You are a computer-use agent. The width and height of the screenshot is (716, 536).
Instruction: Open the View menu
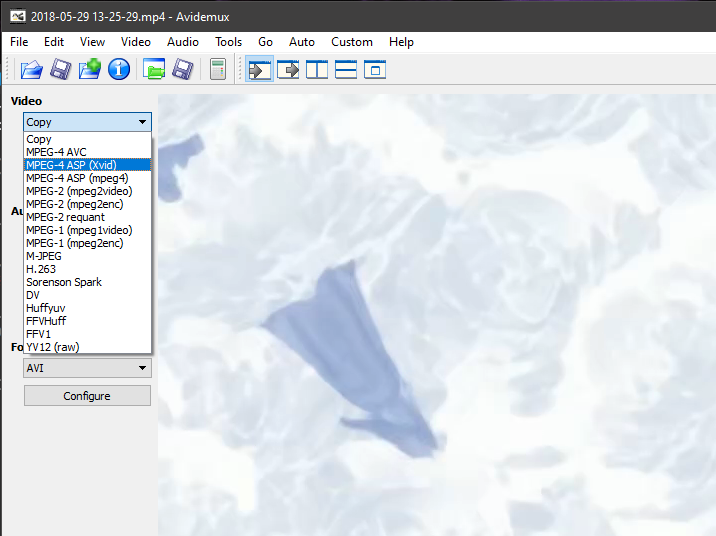[x=92, y=42]
